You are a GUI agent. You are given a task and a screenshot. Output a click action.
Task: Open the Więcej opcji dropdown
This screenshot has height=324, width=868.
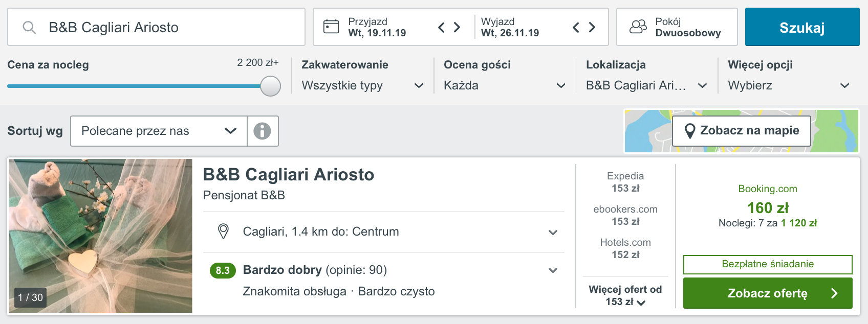click(x=789, y=85)
